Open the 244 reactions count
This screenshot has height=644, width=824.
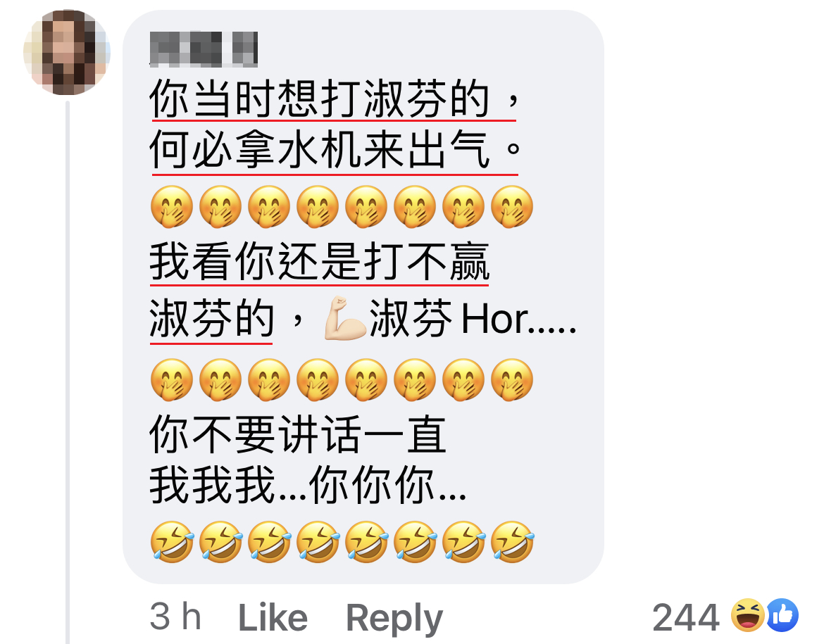(x=686, y=617)
